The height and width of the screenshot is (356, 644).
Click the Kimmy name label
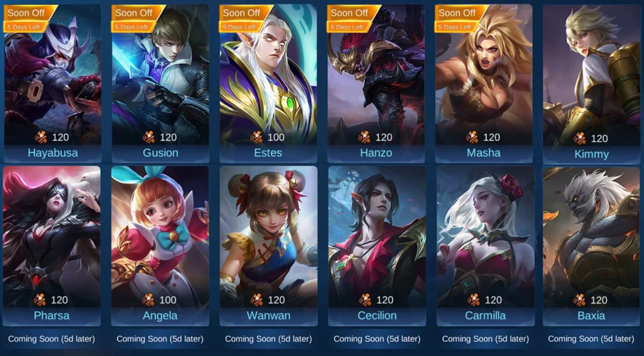point(591,154)
